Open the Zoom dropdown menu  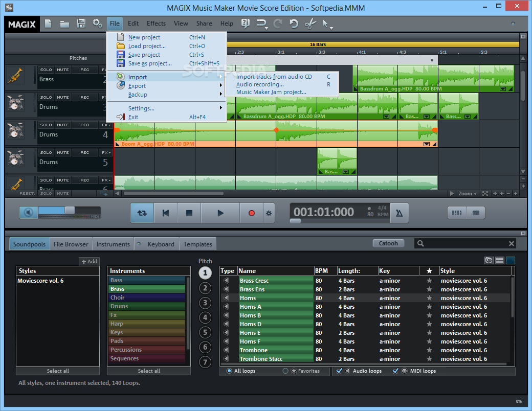point(468,194)
